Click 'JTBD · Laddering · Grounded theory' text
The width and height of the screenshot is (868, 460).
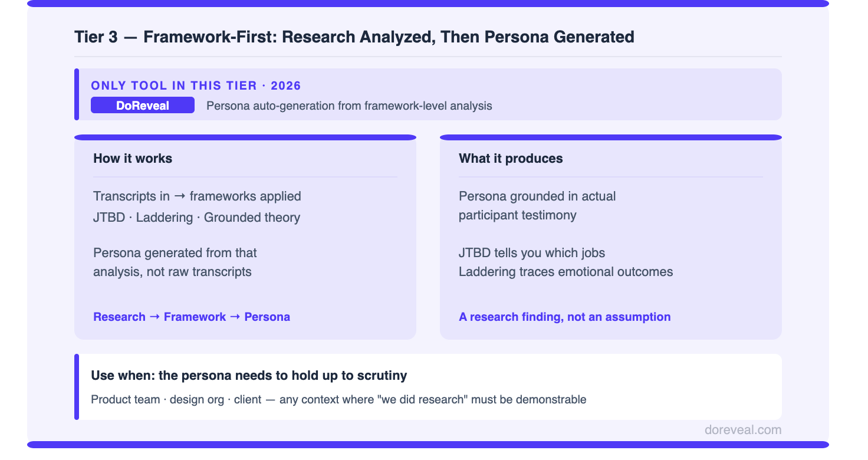coord(196,217)
